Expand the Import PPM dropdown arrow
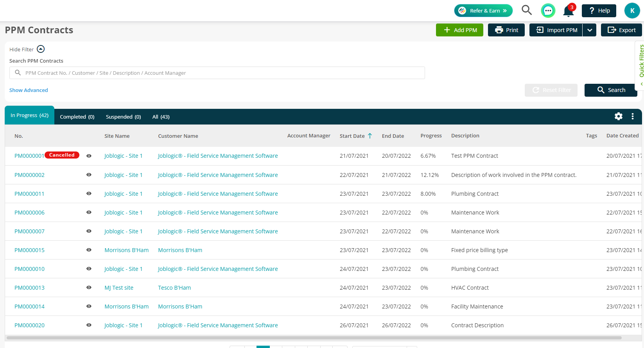This screenshot has height=348, width=644. (590, 30)
